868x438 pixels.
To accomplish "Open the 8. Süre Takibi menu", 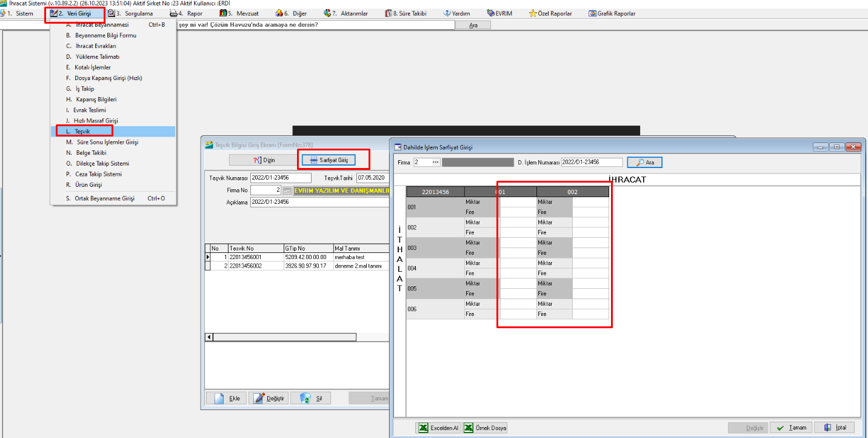I will click(x=406, y=13).
